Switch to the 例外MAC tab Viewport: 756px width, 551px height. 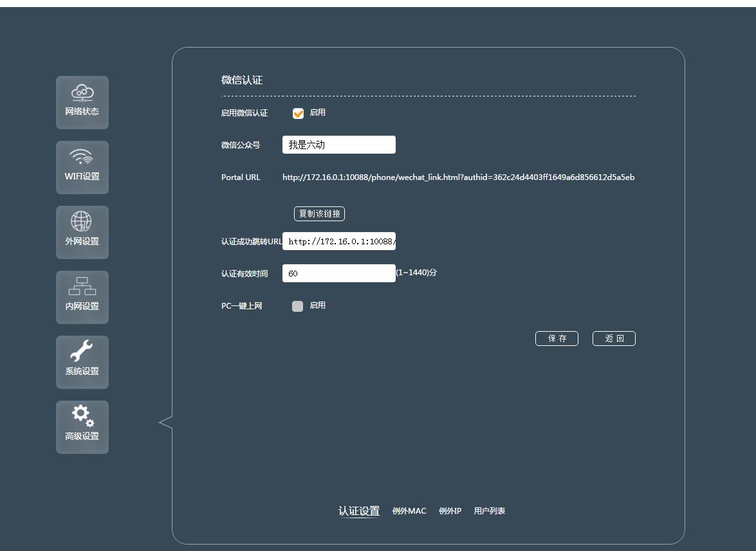tap(409, 510)
